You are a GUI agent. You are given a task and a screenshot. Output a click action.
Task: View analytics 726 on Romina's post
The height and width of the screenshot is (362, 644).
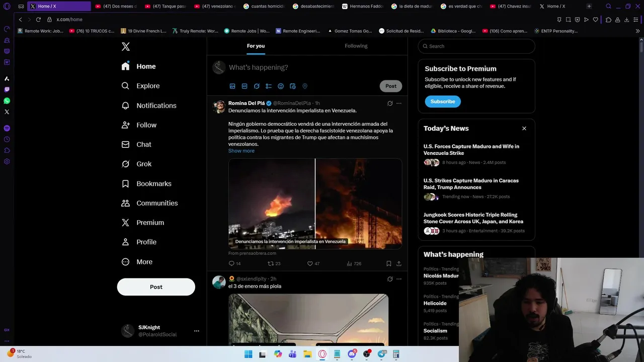click(x=354, y=263)
